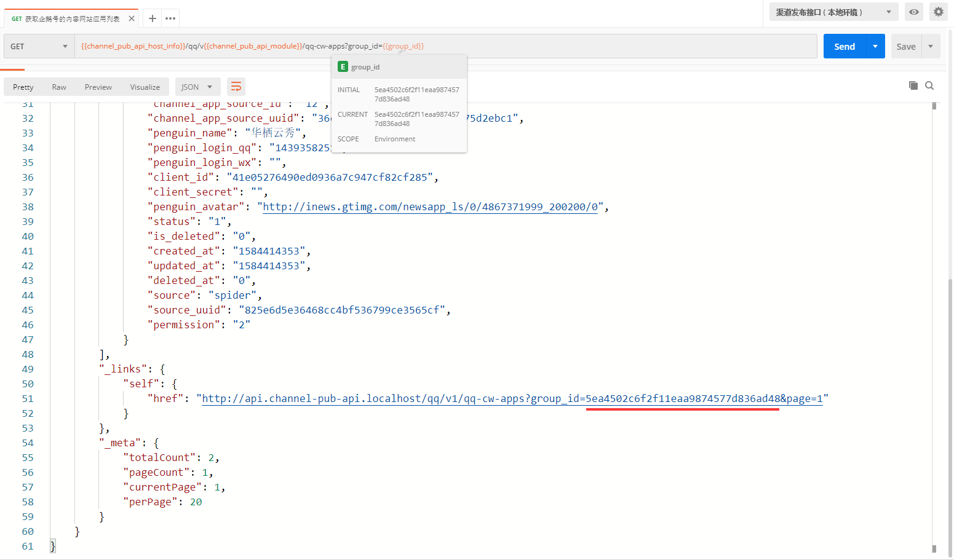Switch to the Preview response view

[98, 87]
